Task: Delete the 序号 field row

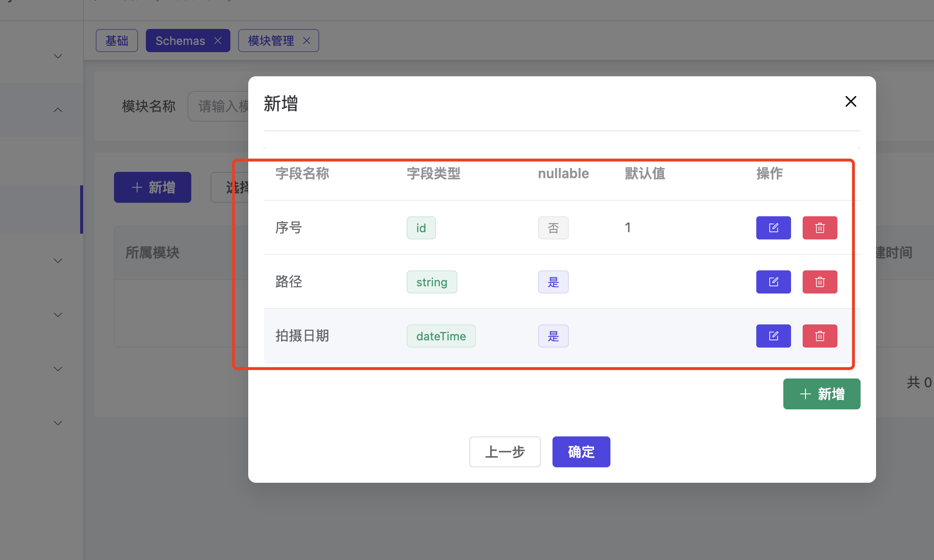Action: pos(820,228)
